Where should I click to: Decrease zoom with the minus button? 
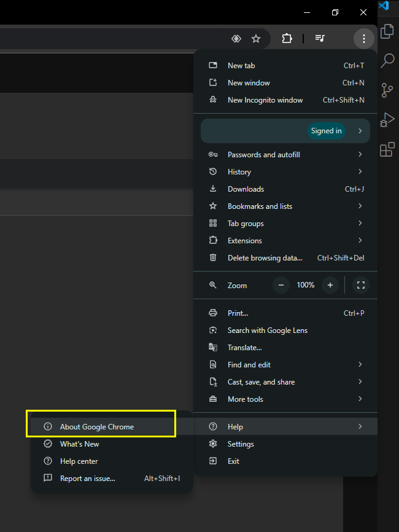[282, 285]
